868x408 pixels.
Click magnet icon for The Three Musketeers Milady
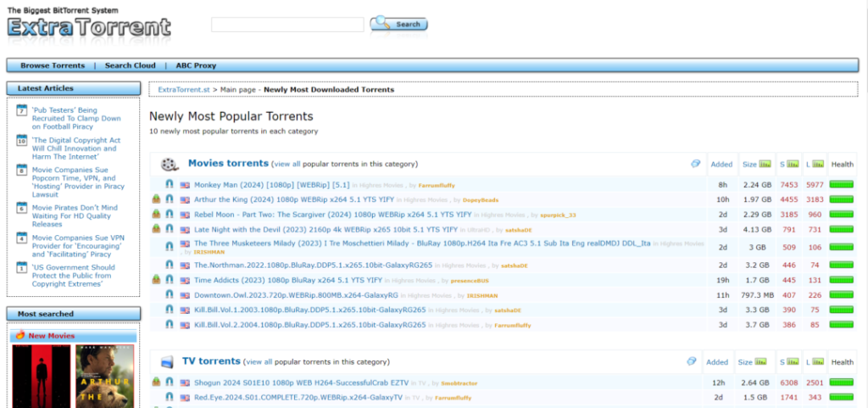pyautogui.click(x=170, y=247)
